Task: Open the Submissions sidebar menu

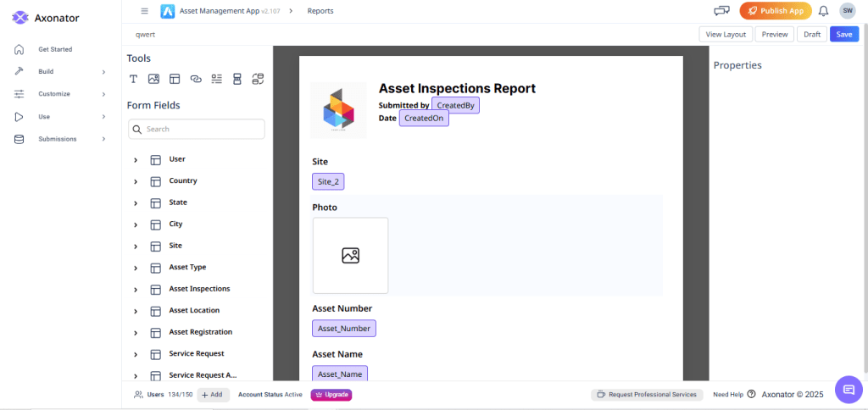Action: point(58,139)
